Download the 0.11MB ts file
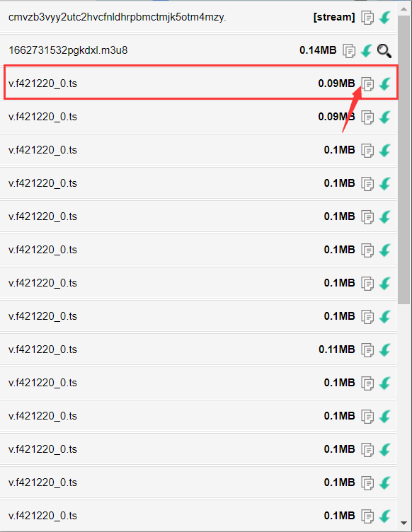This screenshot has width=412, height=532. pyautogui.click(x=385, y=349)
